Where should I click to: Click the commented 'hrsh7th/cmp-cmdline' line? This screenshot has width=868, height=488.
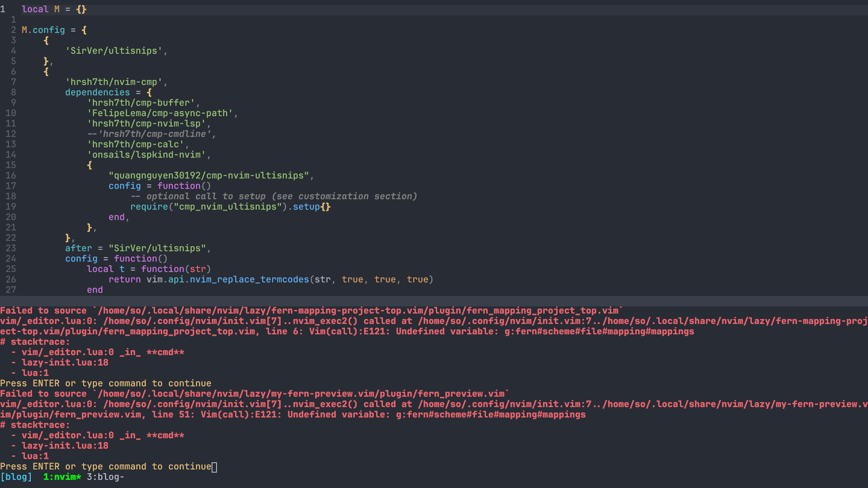pos(152,134)
